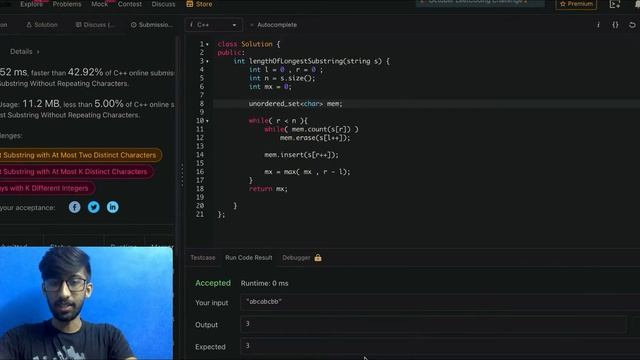Collapse the function fold arrow on line 3
Screen dimensions: 640x360
207,61
